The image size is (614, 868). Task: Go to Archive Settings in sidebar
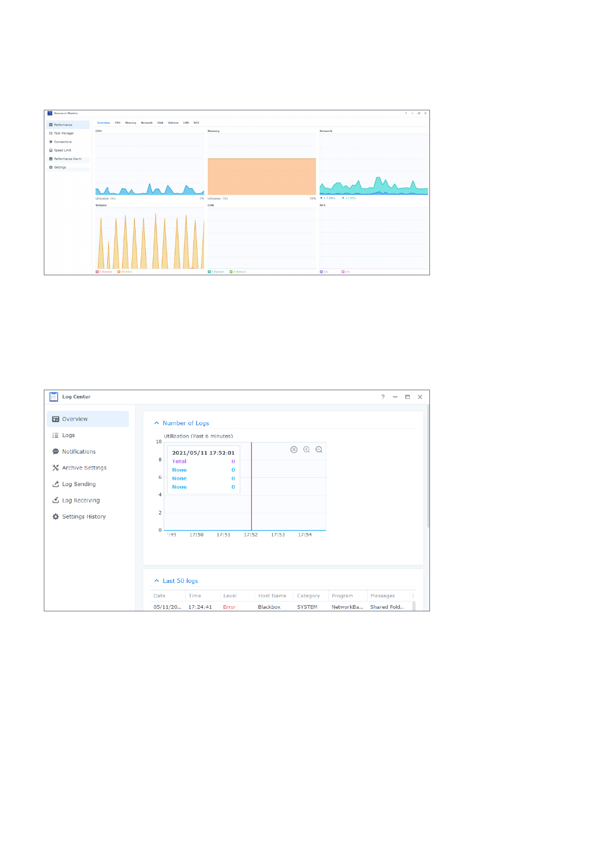pyautogui.click(x=84, y=468)
